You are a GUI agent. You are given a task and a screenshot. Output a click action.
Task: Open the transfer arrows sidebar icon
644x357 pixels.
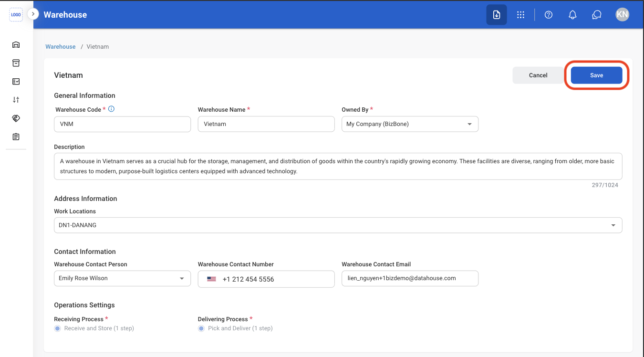16,100
